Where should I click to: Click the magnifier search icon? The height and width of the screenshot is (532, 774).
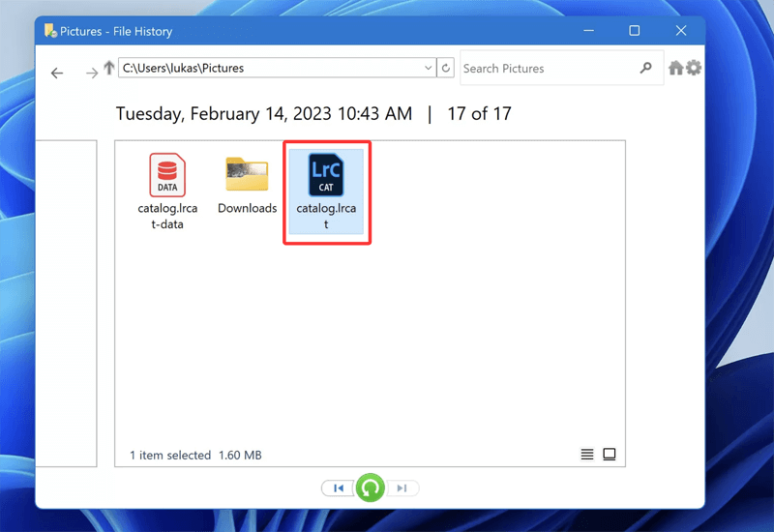coord(645,68)
